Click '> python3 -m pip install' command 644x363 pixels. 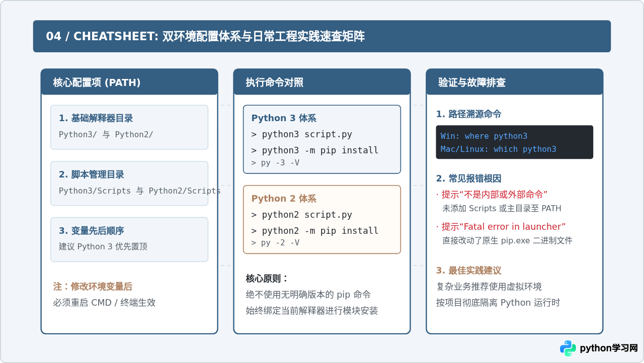pyautogui.click(x=315, y=150)
